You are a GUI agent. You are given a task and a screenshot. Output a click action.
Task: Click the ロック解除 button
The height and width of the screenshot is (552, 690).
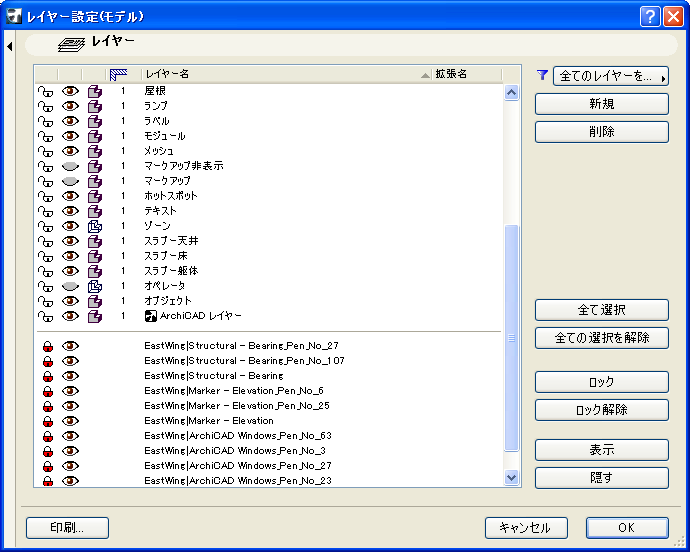point(602,410)
